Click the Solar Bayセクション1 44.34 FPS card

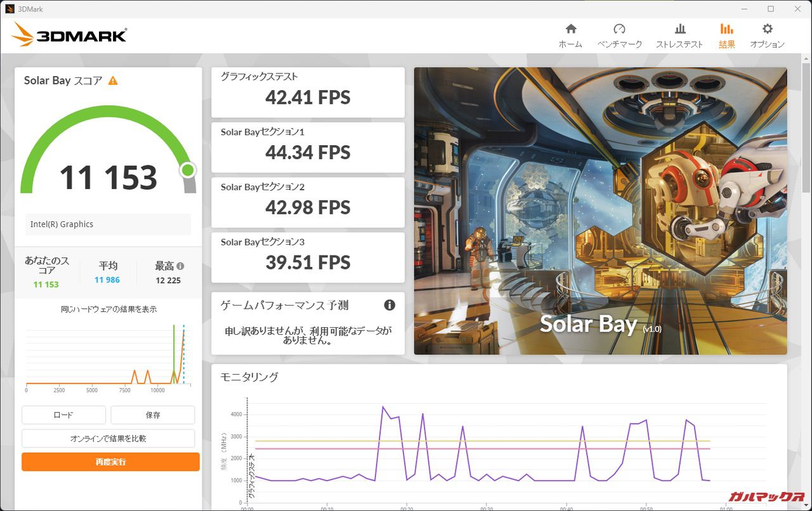308,148
